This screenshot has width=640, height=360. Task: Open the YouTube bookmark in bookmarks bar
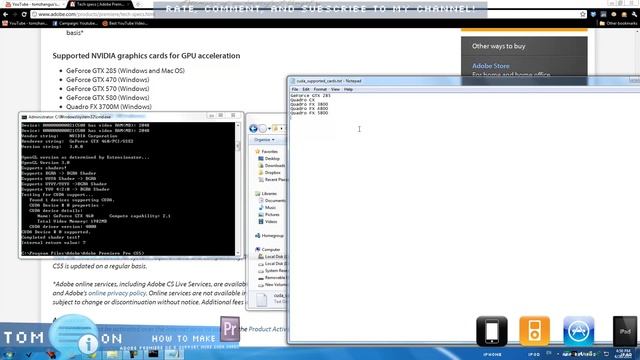coord(26,24)
